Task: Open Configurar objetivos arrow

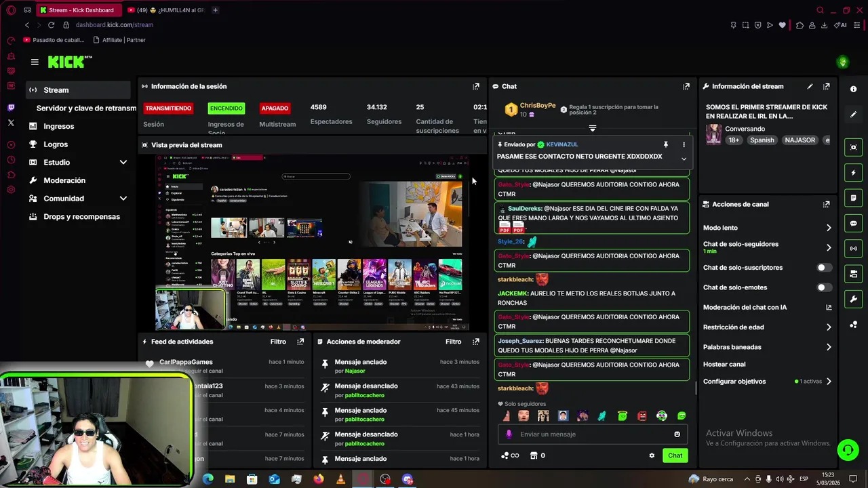Action: pyautogui.click(x=829, y=382)
